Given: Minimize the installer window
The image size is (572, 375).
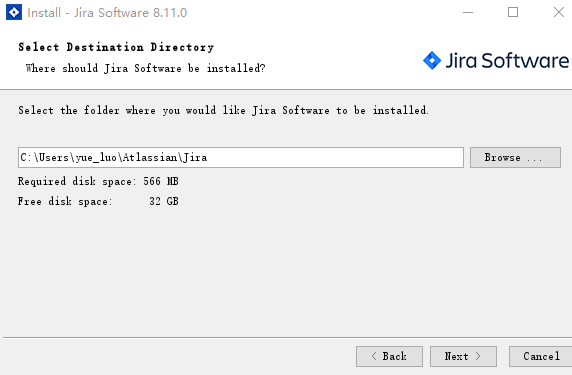Looking at the screenshot, I should tap(468, 12).
